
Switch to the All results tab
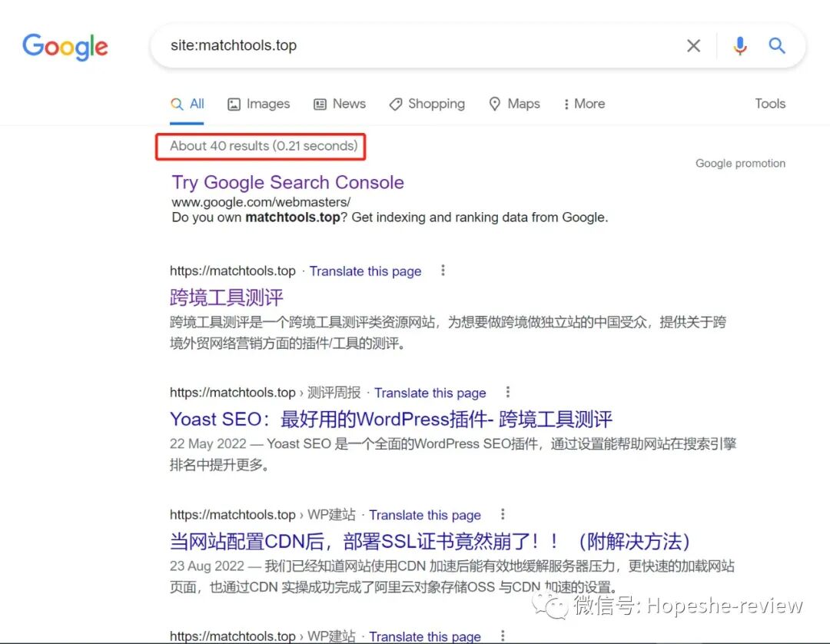[187, 104]
